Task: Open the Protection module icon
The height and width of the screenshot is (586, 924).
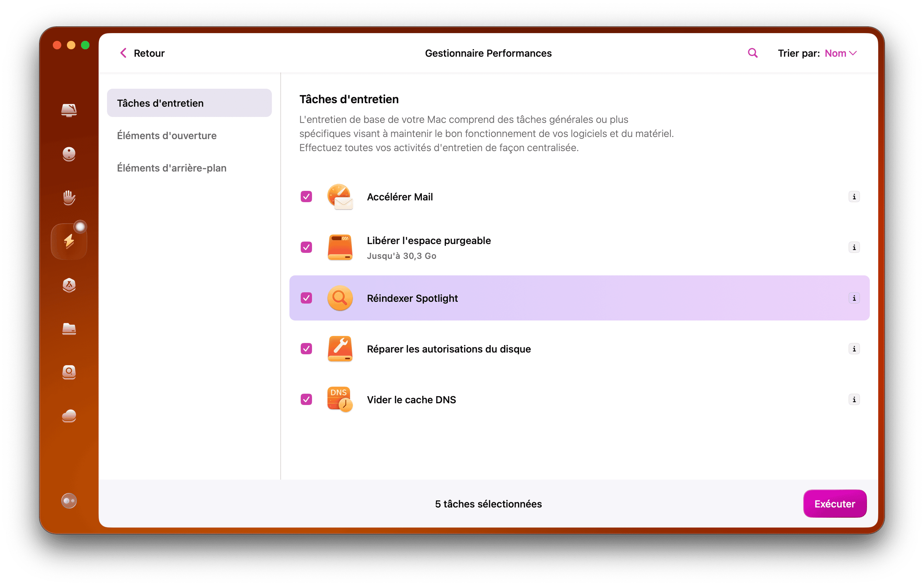Action: coord(69,285)
